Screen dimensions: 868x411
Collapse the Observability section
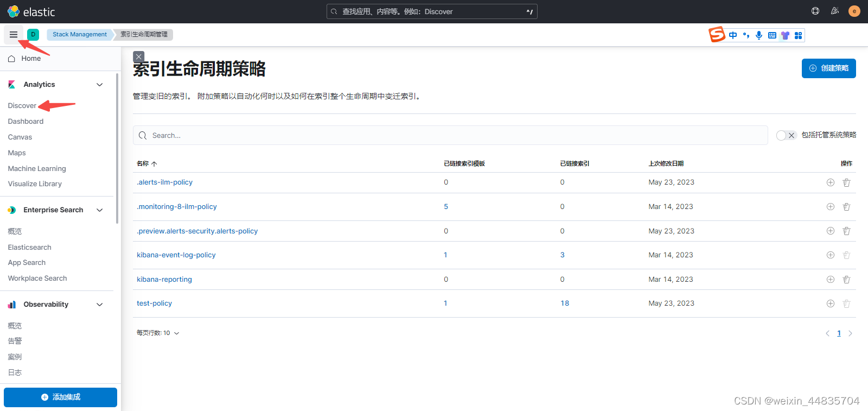tap(99, 305)
